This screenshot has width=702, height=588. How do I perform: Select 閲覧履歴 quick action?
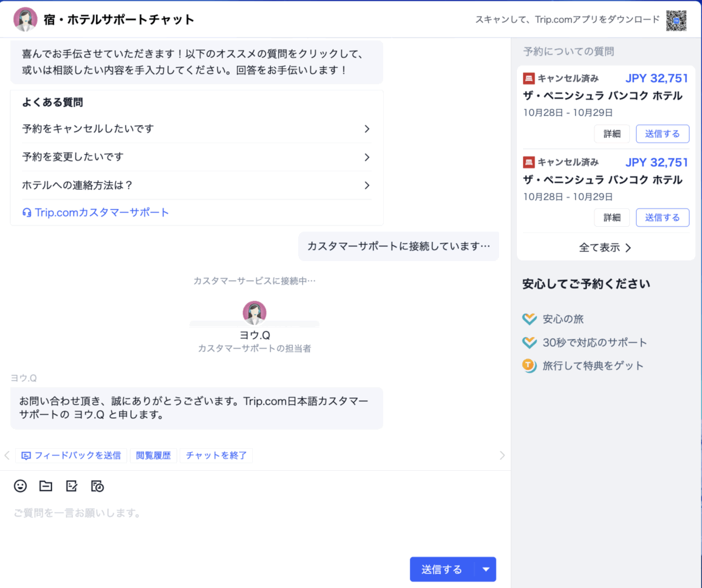154,455
